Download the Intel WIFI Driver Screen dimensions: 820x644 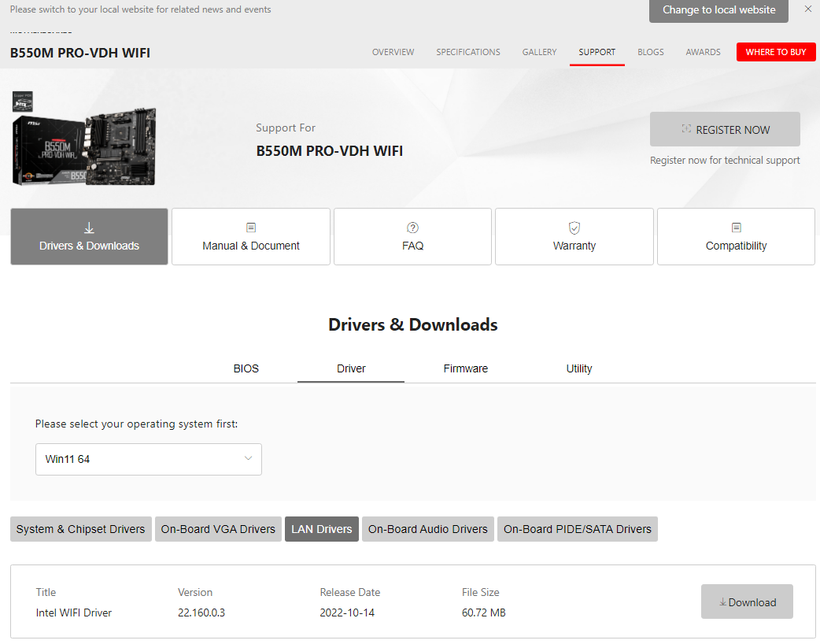tap(747, 602)
